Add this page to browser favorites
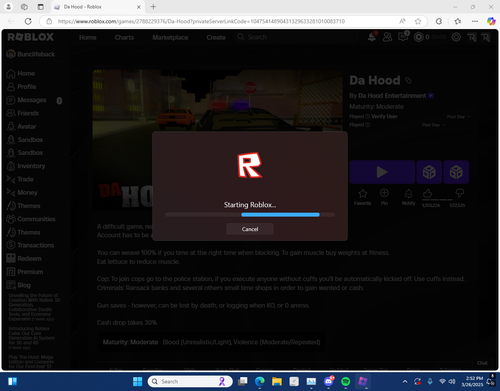 pos(418,21)
